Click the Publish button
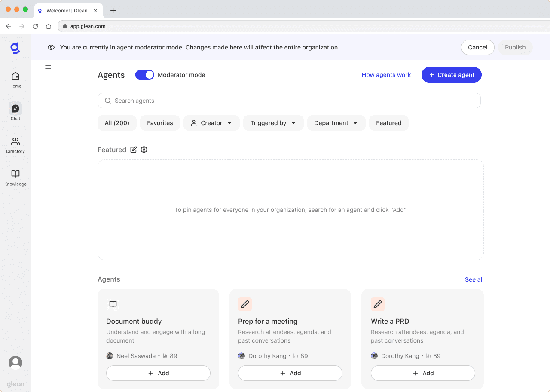Viewport: 550px width, 392px height. [515, 47]
